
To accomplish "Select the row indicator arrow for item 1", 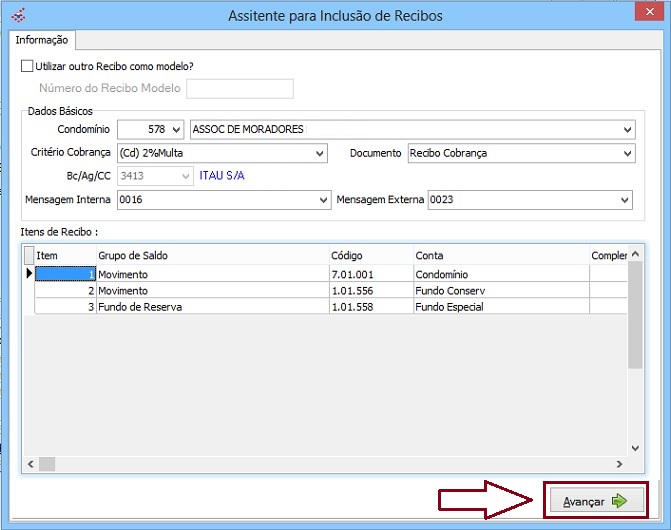I will click(x=29, y=274).
